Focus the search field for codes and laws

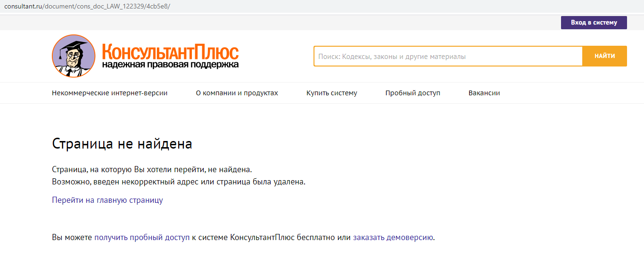(x=448, y=56)
